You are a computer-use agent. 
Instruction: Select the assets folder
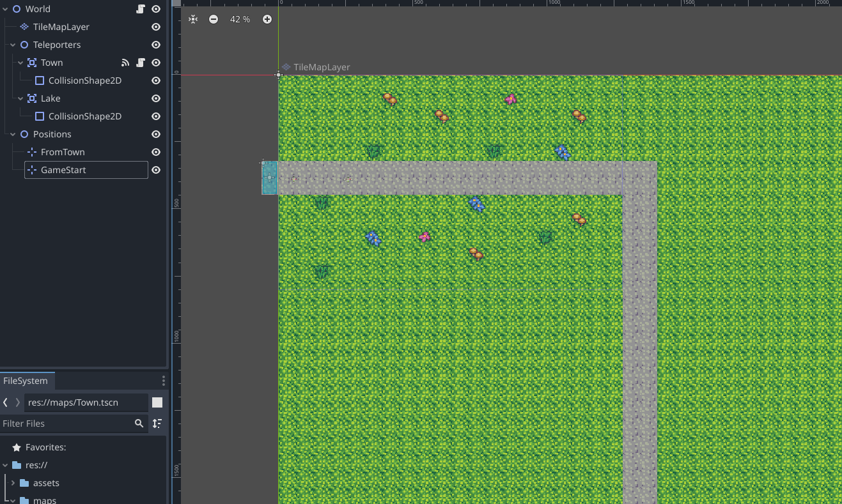pyautogui.click(x=46, y=483)
